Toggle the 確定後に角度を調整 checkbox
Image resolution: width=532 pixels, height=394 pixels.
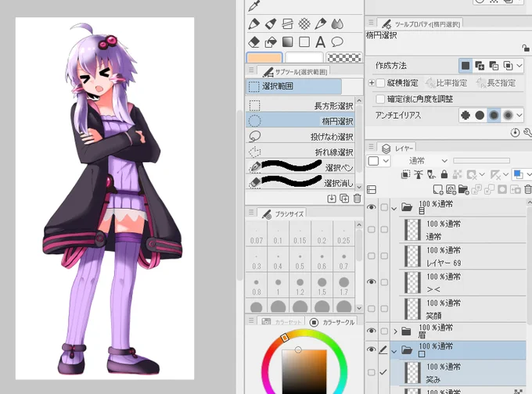pyautogui.click(x=381, y=99)
